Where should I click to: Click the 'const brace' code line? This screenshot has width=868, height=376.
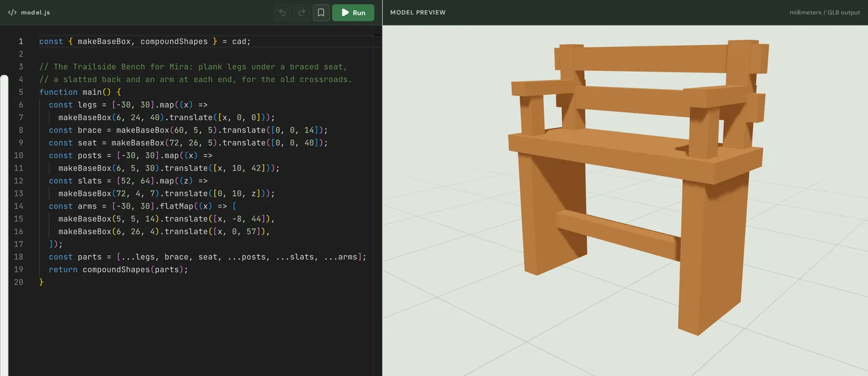189,130
